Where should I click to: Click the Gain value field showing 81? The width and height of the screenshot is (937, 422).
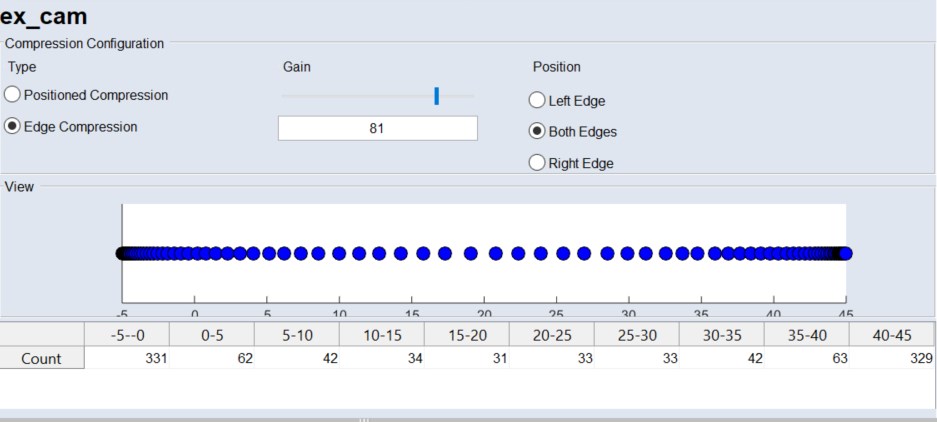click(377, 128)
